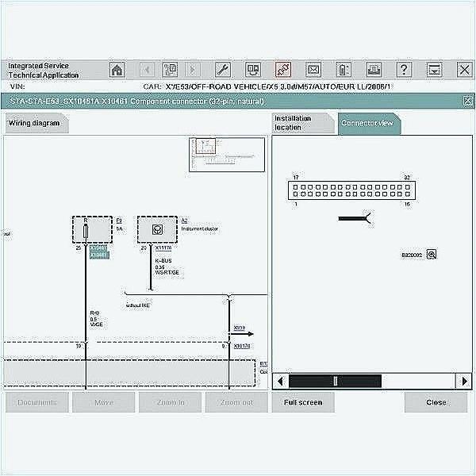Minimize via the toolbar drop-down tray icon
Viewport: 476px width, 476px height.
tap(434, 70)
